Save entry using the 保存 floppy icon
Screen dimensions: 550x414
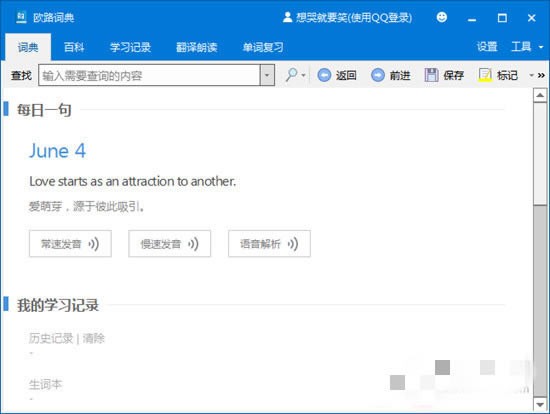(x=431, y=75)
